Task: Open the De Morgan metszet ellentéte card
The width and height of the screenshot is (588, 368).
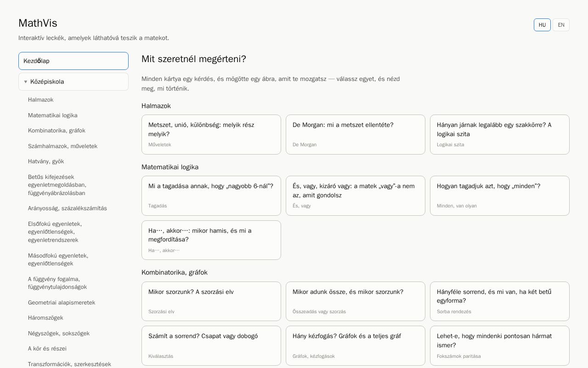Action: click(356, 134)
